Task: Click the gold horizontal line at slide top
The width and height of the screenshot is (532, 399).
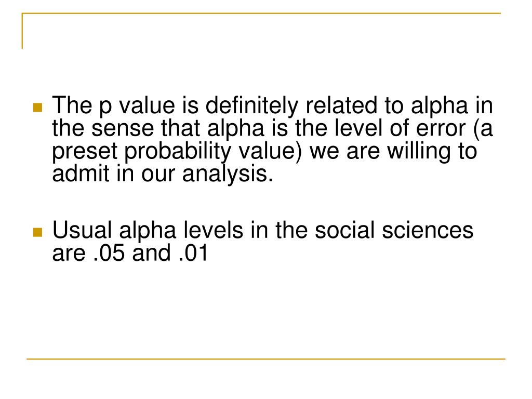Action: [x=261, y=13]
